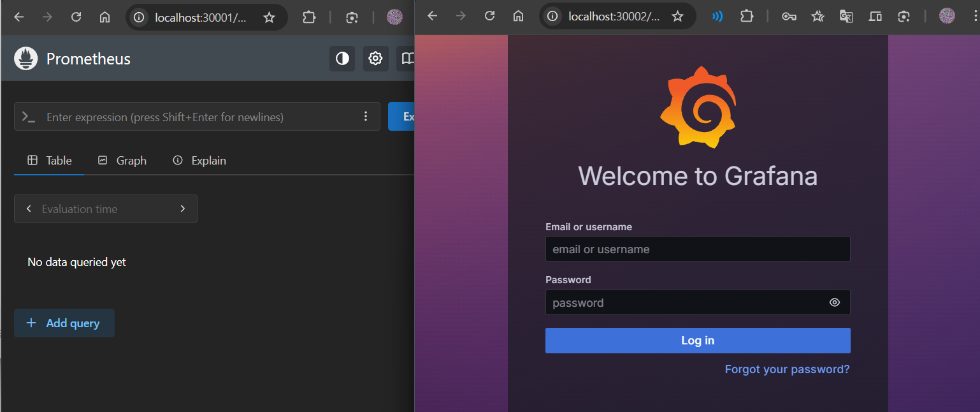Open home page in Grafana browser window

point(519,16)
